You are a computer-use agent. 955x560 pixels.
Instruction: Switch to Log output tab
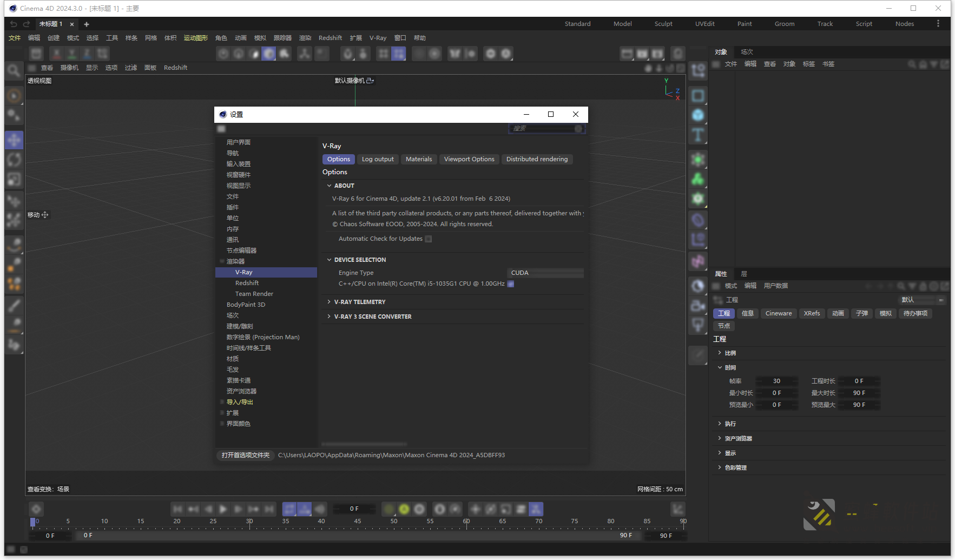(x=378, y=159)
